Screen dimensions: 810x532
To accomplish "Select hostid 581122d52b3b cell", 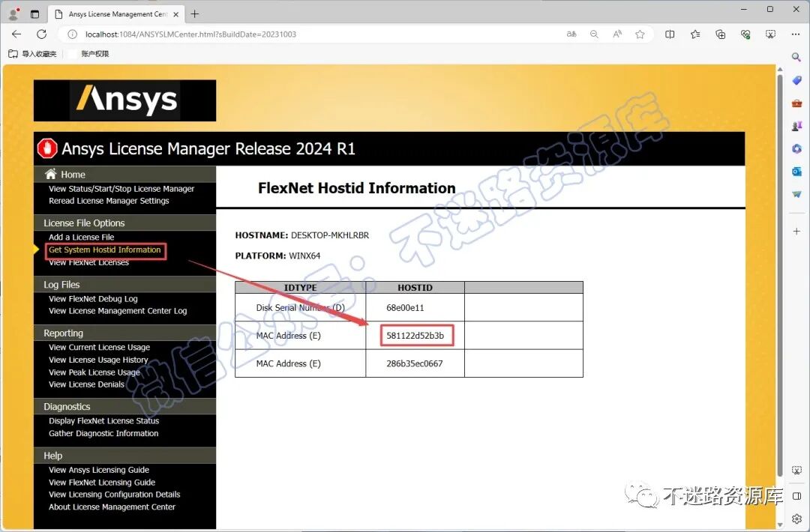I will (x=415, y=336).
